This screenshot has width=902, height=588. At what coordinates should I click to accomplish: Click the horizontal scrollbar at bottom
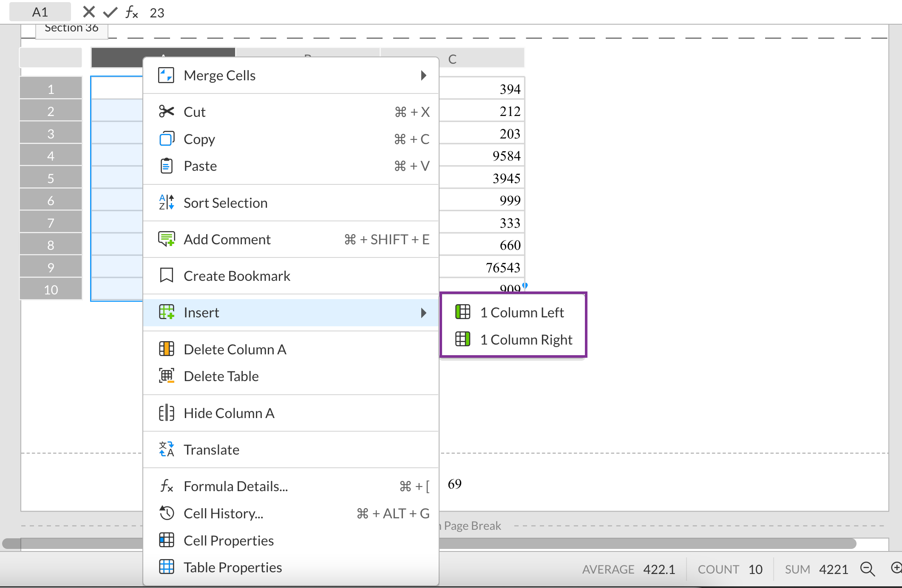[x=638, y=543]
